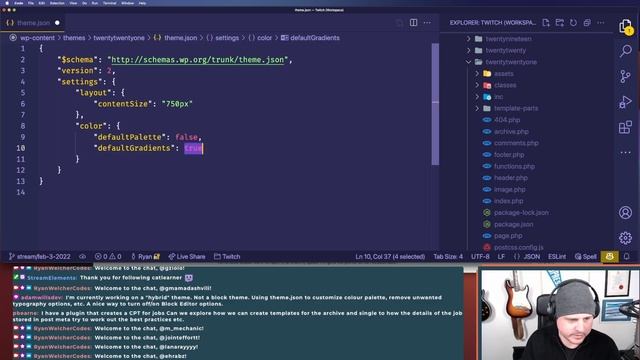The height and width of the screenshot is (360, 640).
Task: Open Explorer views and more actions menu
Action: coord(601,23)
